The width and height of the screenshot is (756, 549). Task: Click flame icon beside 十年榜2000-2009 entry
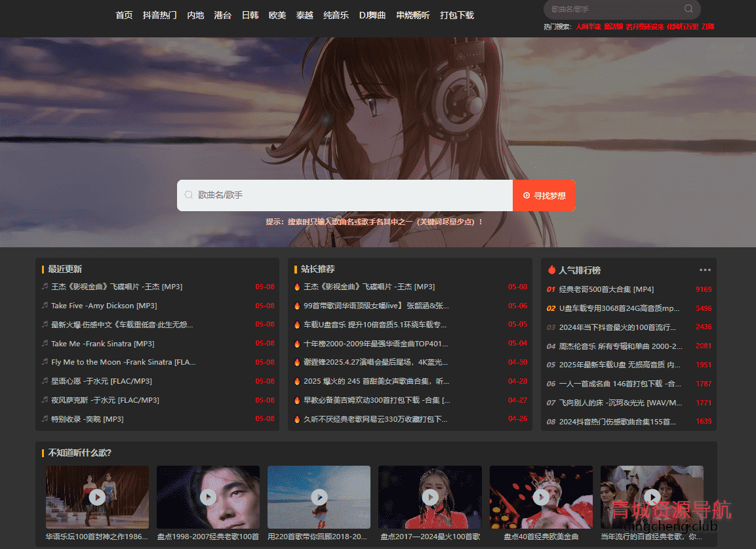pos(297,344)
